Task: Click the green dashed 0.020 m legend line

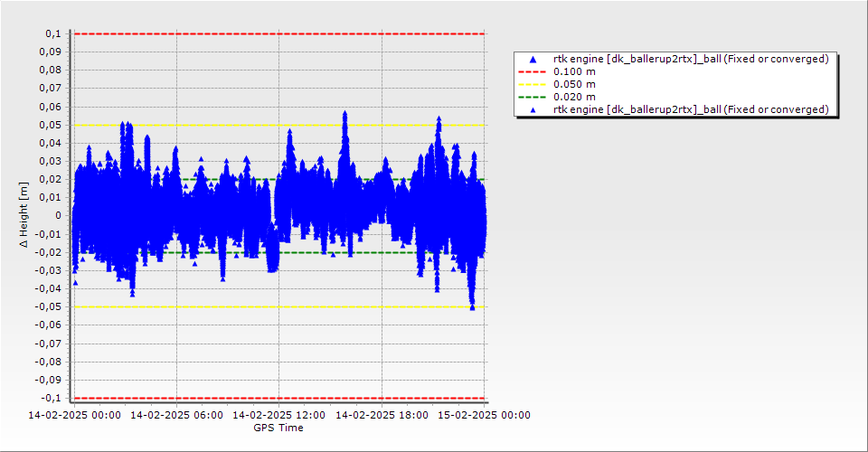Action: pyautogui.click(x=533, y=97)
